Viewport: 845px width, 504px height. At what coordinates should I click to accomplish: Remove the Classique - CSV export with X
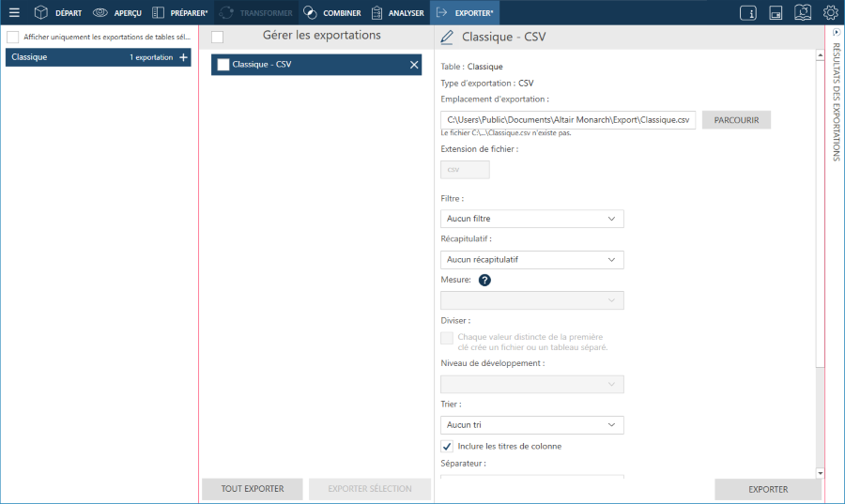click(414, 65)
